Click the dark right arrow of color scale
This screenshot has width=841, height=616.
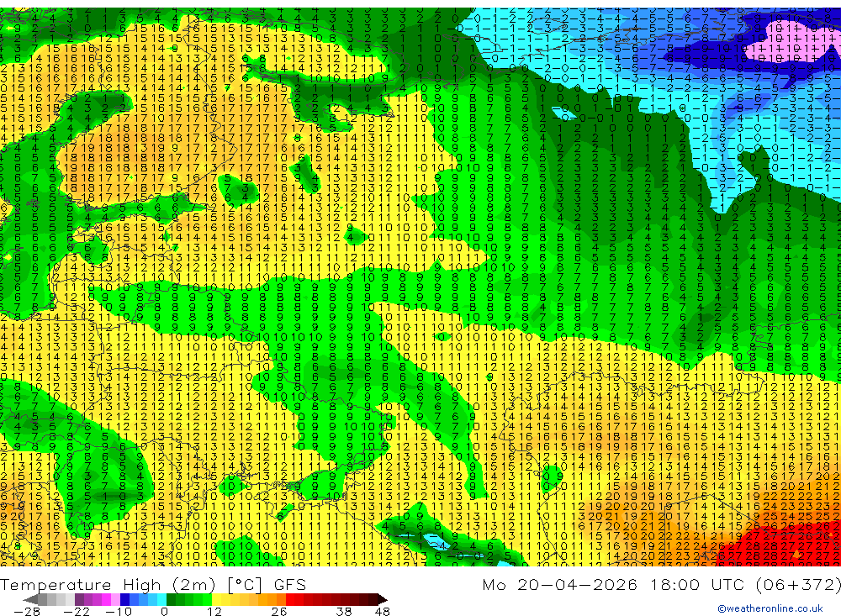tap(383, 599)
